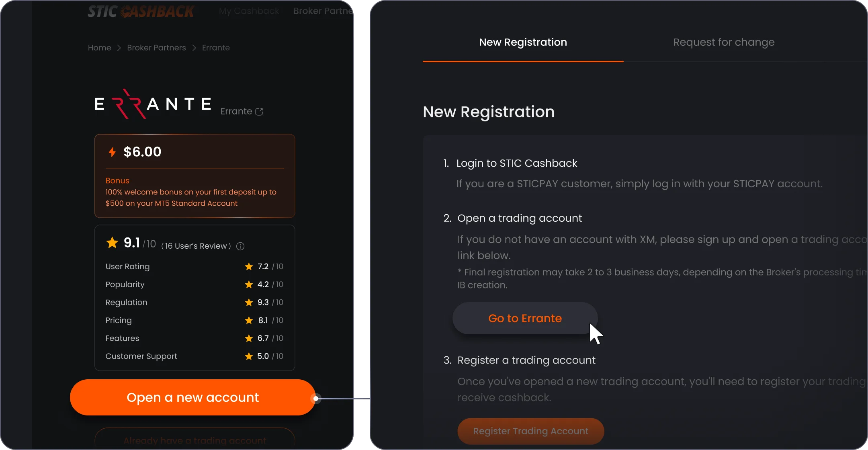Click the Register Trading Account button
Image resolution: width=868 pixels, height=450 pixels.
[x=530, y=431]
